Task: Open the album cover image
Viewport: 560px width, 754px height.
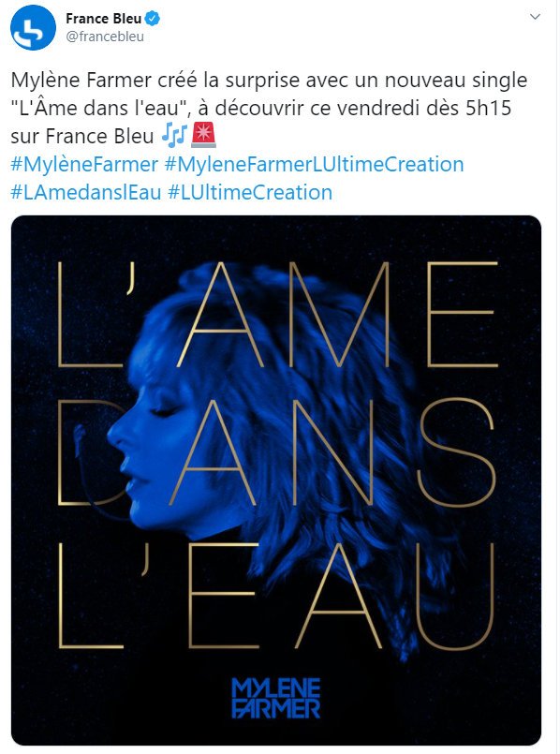Action: coord(276,480)
